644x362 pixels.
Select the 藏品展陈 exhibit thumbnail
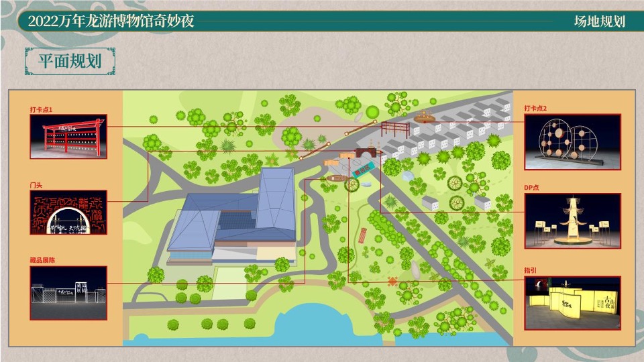click(x=68, y=293)
